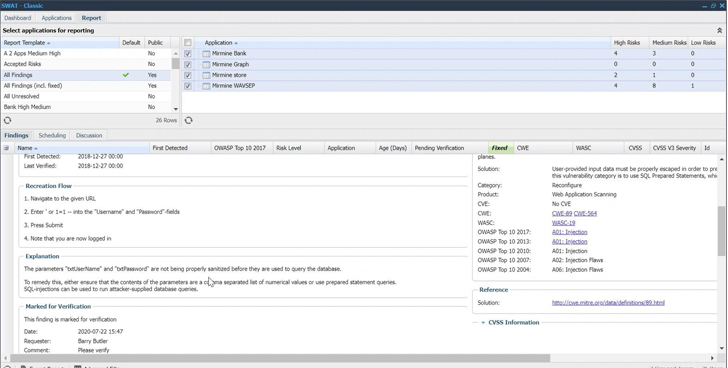This screenshot has width=728, height=368.
Task: Click the High Risks column header
Action: (x=630, y=43)
